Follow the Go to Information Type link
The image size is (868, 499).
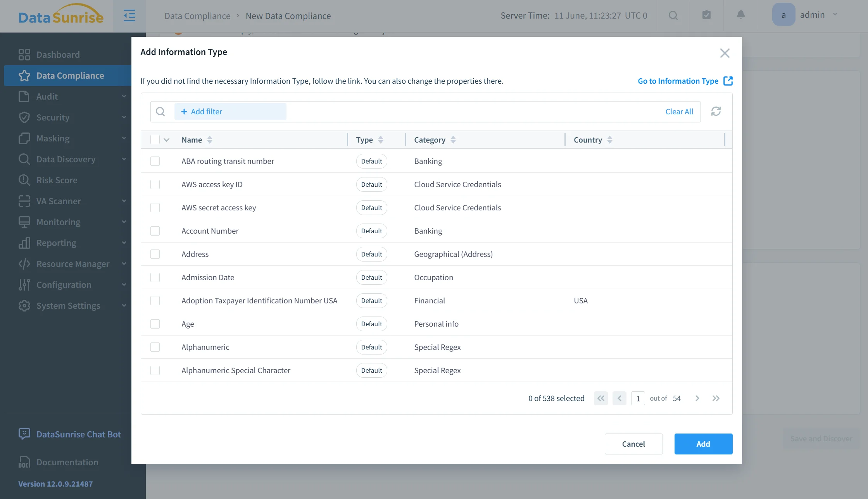(x=678, y=81)
